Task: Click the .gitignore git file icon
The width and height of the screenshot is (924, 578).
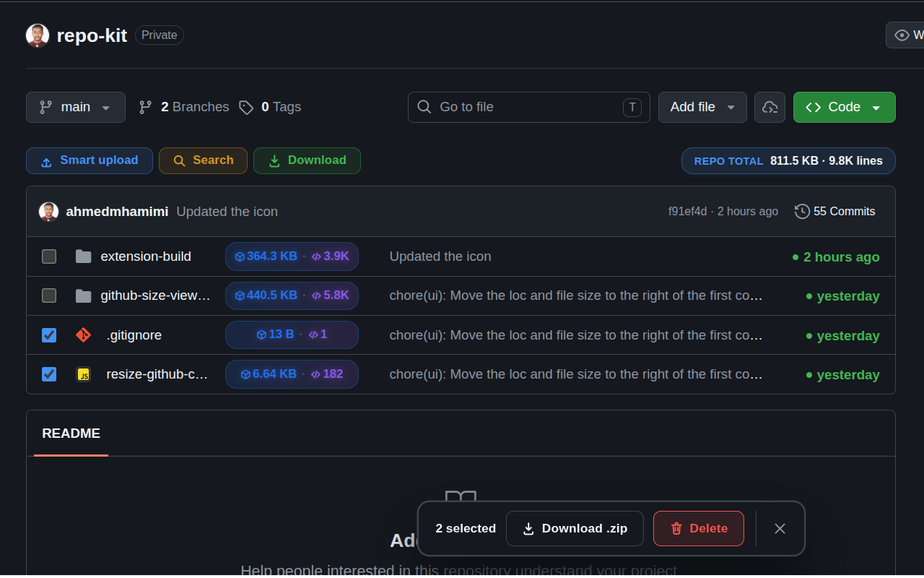Action: 84,335
